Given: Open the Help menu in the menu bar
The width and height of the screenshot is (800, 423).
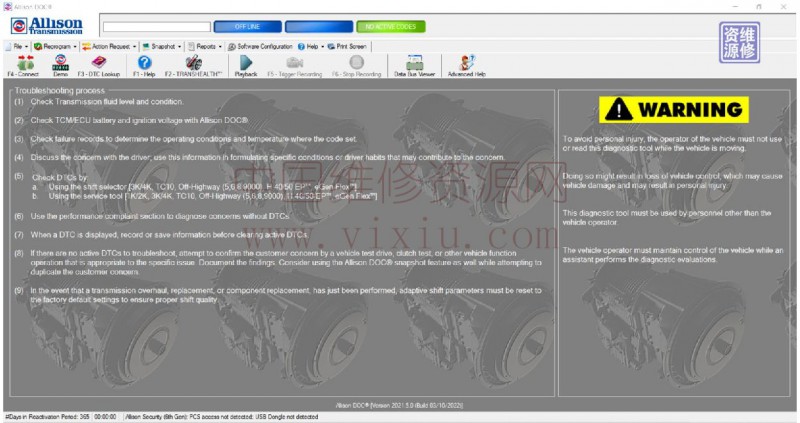Looking at the screenshot, I should (x=311, y=46).
